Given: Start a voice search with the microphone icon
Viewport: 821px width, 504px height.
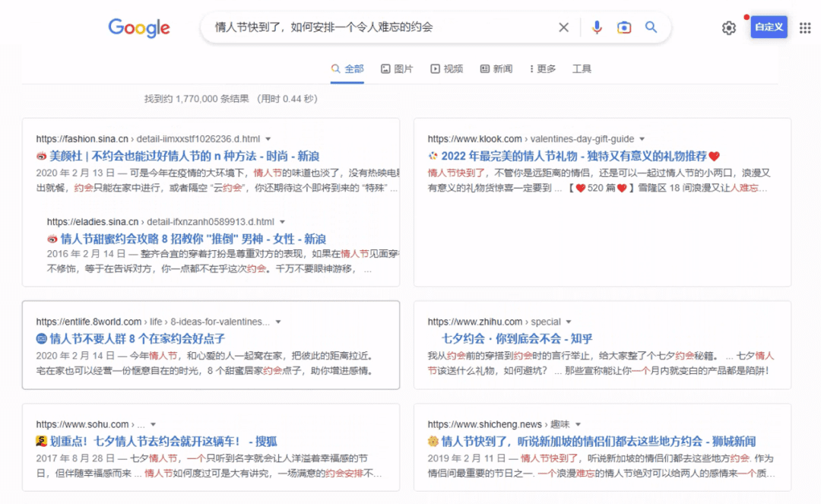Looking at the screenshot, I should (598, 27).
